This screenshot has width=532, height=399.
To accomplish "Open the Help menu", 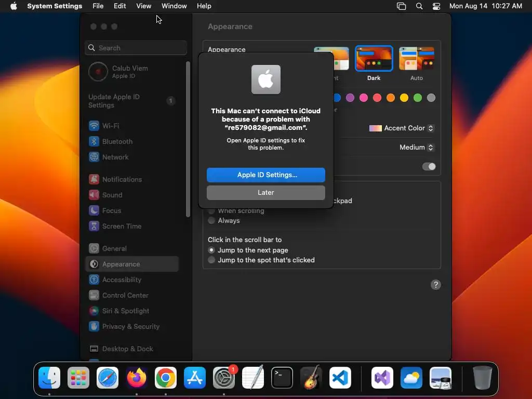I will [x=204, y=6].
